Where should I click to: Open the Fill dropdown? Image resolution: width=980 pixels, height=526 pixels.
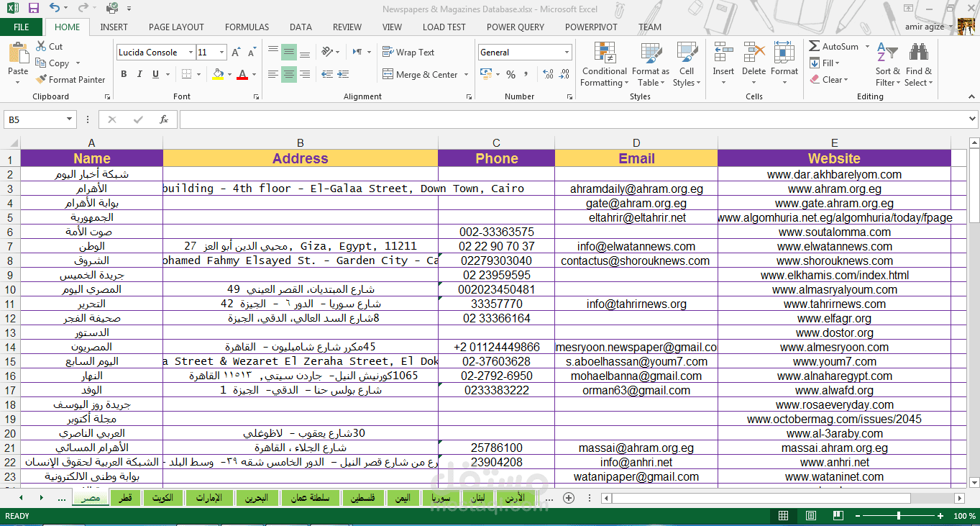point(825,63)
